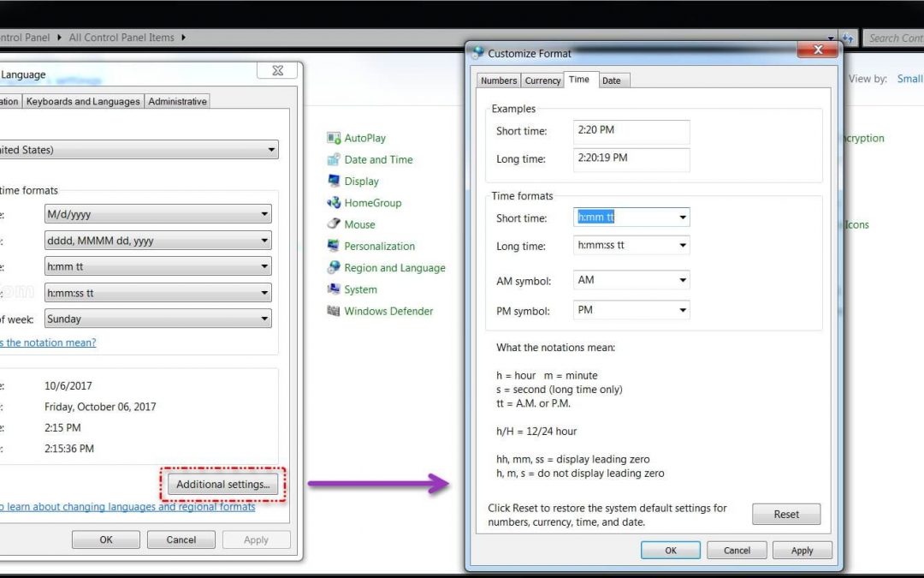This screenshot has height=578, width=924.
Task: Open the AM symbol dropdown
Action: tap(682, 280)
